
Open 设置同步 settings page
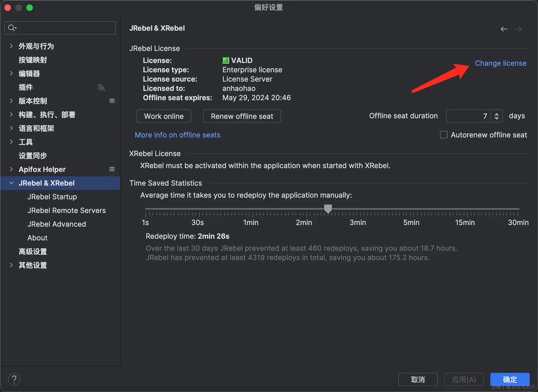point(33,156)
